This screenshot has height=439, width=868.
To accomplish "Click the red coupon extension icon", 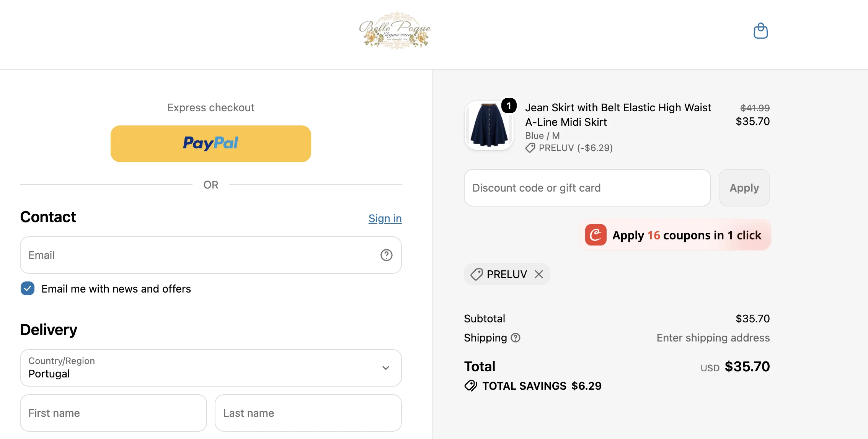I will tap(596, 235).
